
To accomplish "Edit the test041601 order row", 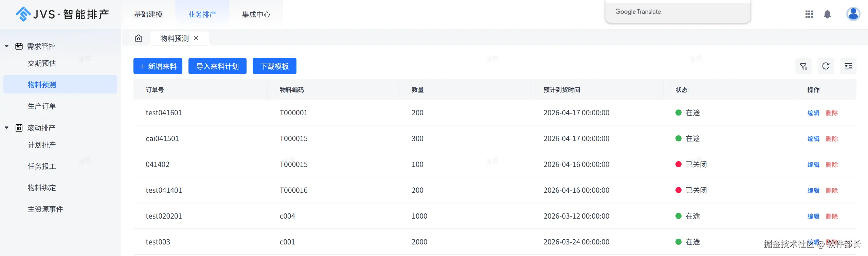I will (813, 113).
